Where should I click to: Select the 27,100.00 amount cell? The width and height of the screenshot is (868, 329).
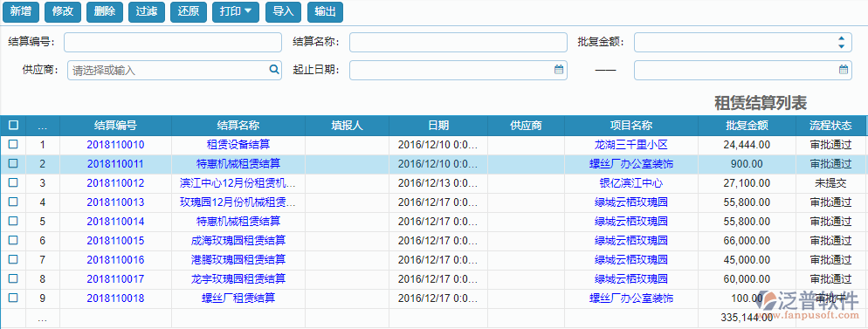pyautogui.click(x=747, y=183)
